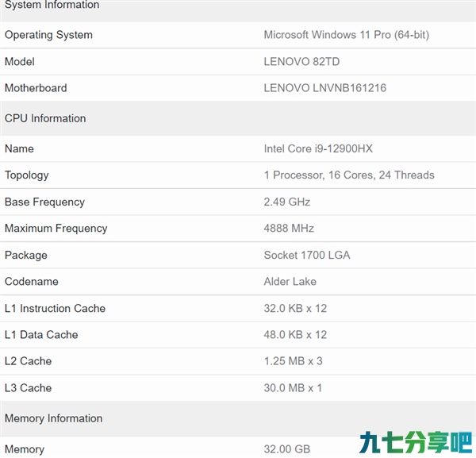476x458 pixels.
Task: Select the 'LENOVO 82TD' model value
Action: click(301, 62)
